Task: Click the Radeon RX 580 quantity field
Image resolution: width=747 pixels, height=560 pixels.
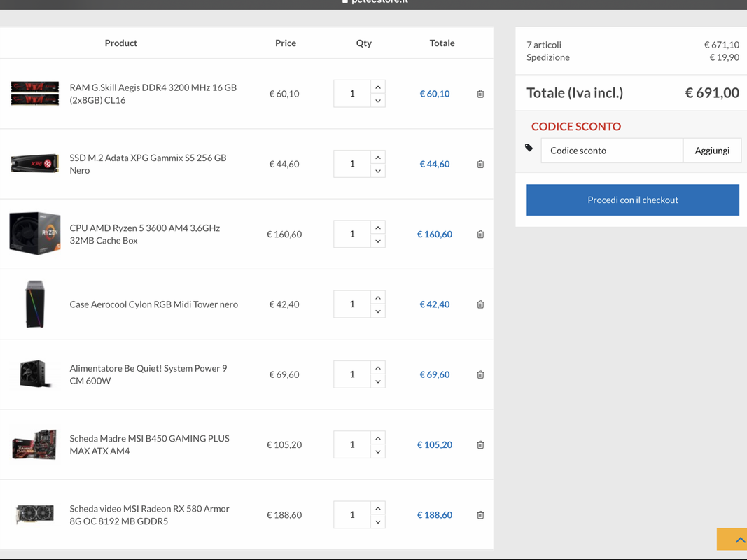Action: pos(352,514)
